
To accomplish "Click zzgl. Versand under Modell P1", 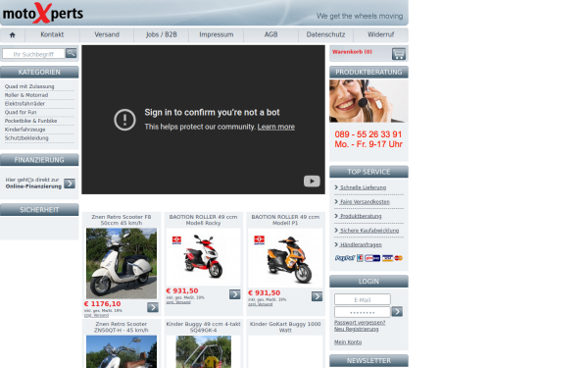I will (x=261, y=304).
